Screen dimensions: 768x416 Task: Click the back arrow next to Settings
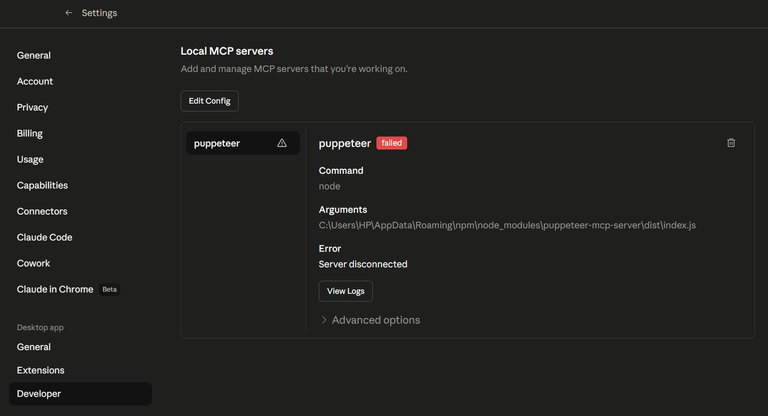pyautogui.click(x=69, y=13)
